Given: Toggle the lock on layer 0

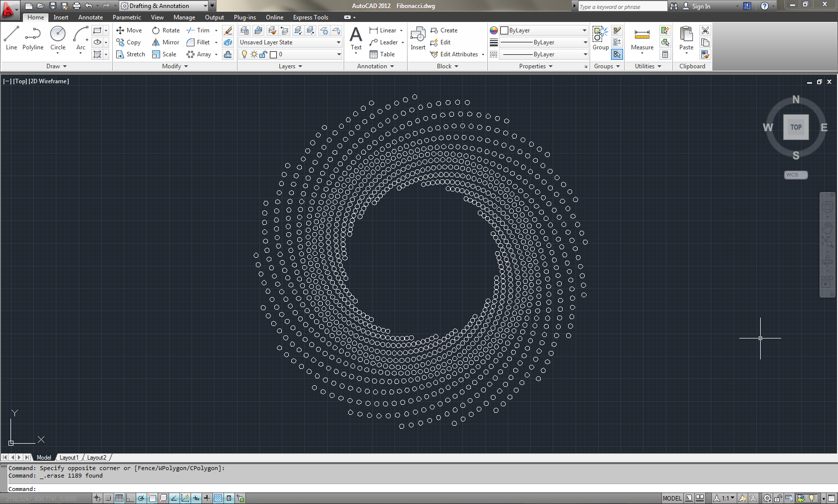Looking at the screenshot, I should 263,54.
